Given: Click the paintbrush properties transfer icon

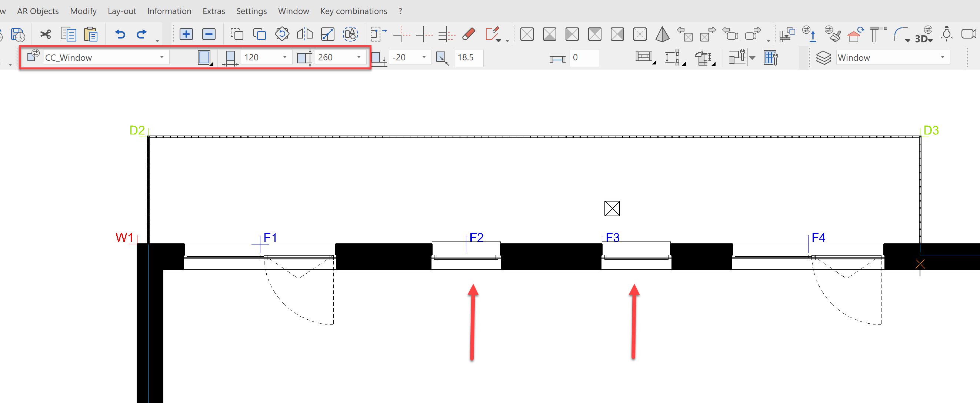Looking at the screenshot, I should pos(833,34).
